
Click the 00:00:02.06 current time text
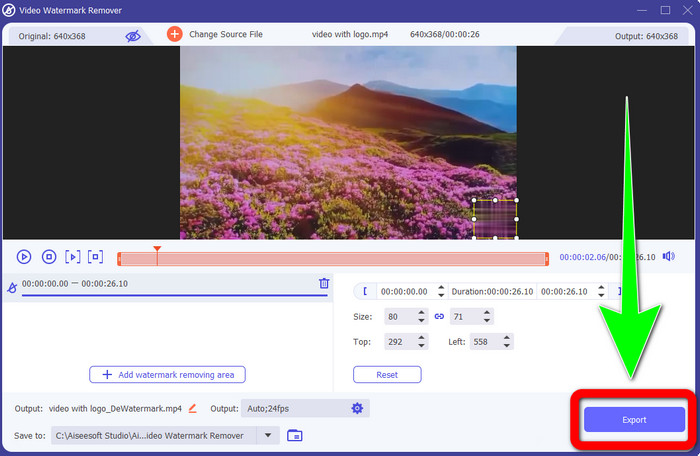[583, 257]
